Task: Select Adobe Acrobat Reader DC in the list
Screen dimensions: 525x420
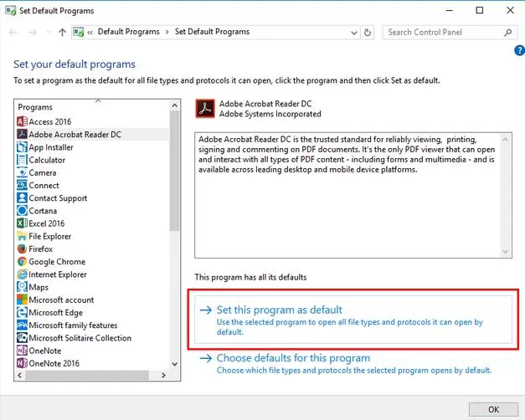Action: coord(93,134)
